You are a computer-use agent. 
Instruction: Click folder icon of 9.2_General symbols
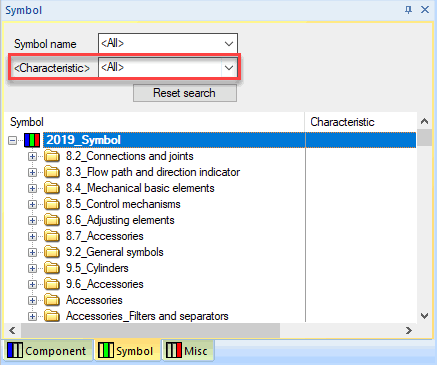click(x=52, y=252)
